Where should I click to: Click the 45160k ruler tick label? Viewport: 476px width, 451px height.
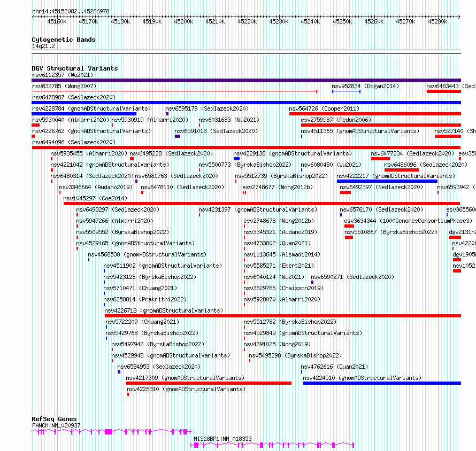point(57,21)
